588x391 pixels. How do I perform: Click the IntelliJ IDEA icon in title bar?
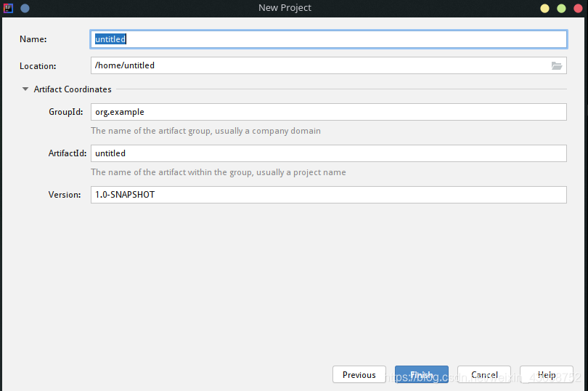pos(8,8)
